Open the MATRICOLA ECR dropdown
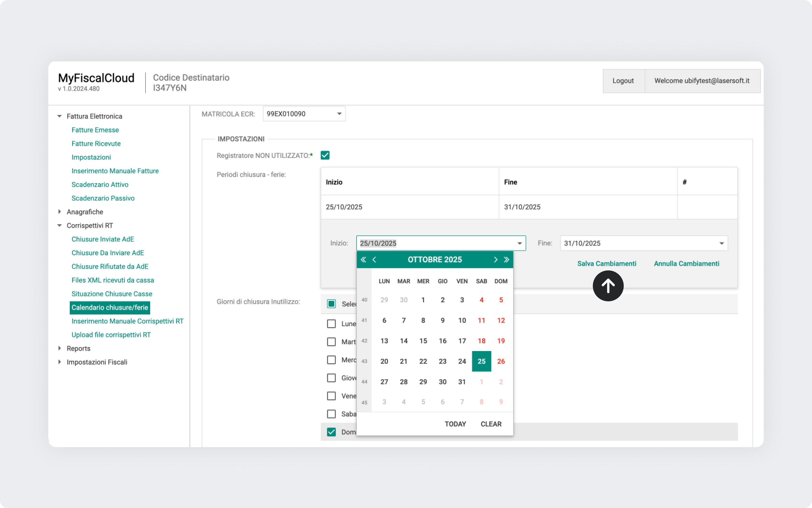812x508 pixels. point(339,114)
